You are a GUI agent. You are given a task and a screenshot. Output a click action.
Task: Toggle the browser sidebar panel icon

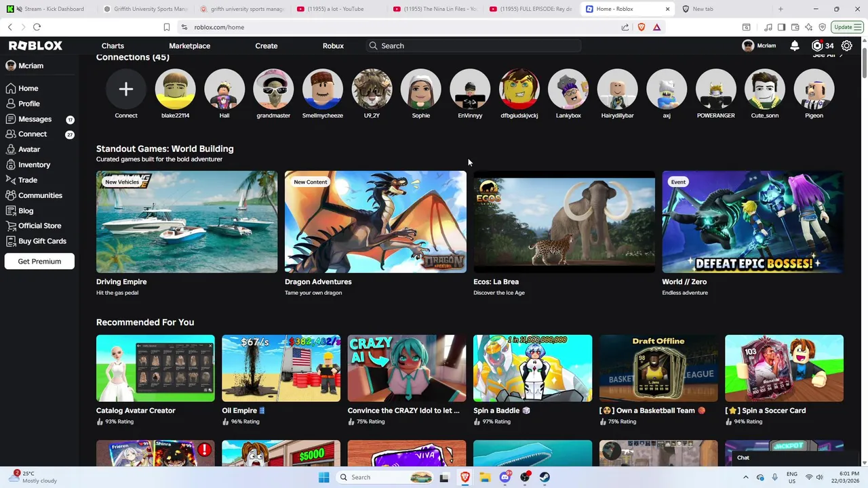point(781,27)
